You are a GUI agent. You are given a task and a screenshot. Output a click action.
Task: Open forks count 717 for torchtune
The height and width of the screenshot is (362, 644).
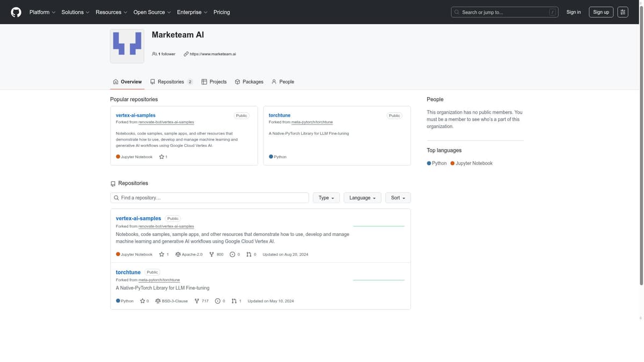click(201, 301)
